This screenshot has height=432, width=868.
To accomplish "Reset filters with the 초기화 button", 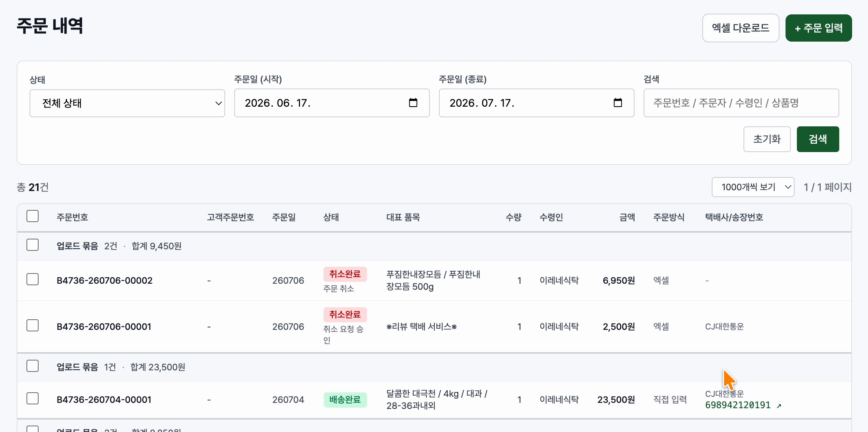I will [767, 139].
